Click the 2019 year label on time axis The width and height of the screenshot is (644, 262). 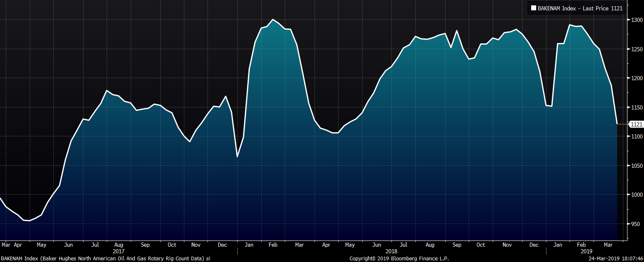pos(587,251)
